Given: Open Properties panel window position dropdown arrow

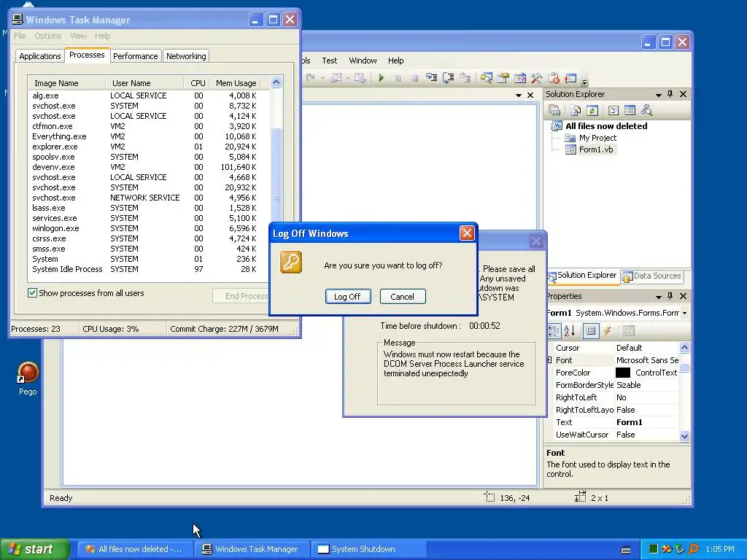Looking at the screenshot, I should coord(659,297).
